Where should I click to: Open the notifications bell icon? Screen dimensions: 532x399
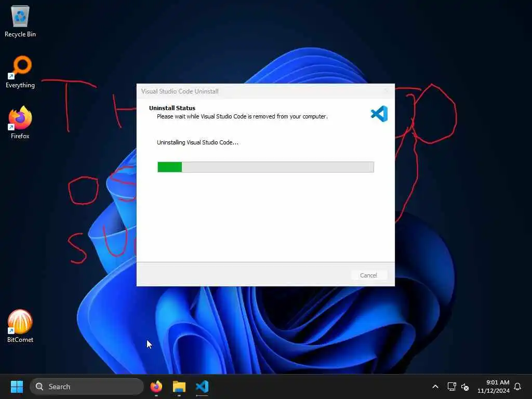pyautogui.click(x=517, y=387)
